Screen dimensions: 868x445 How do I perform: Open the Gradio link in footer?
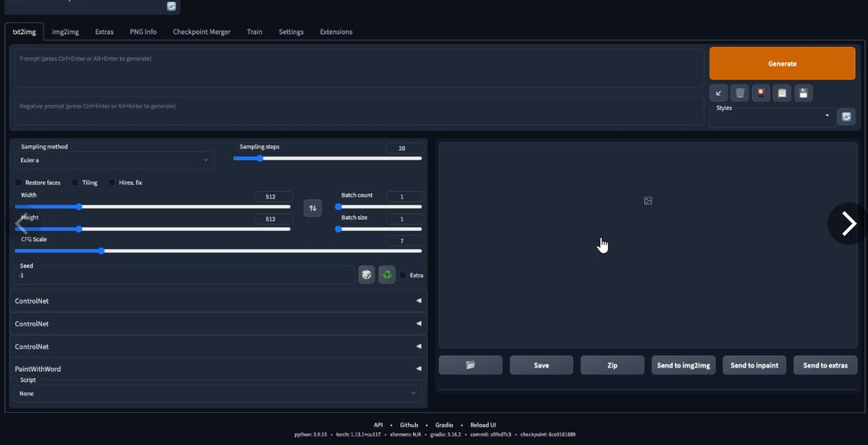444,425
